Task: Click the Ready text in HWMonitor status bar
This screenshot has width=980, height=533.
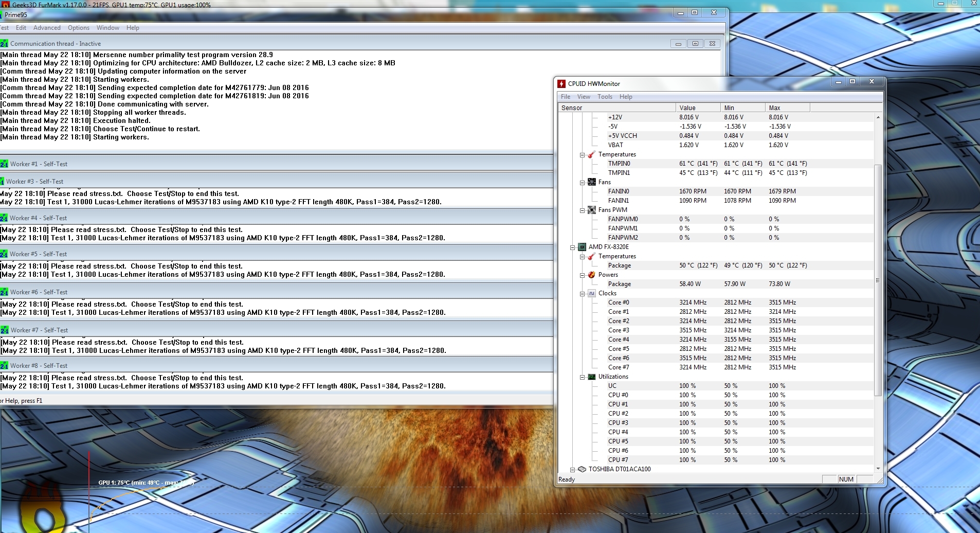Action: coord(567,479)
